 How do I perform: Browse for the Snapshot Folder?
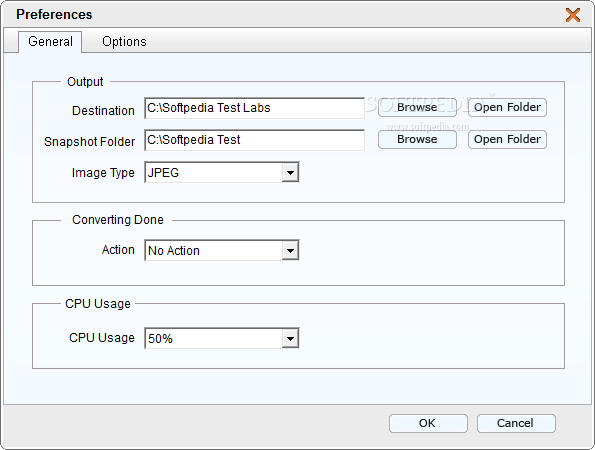tap(417, 139)
